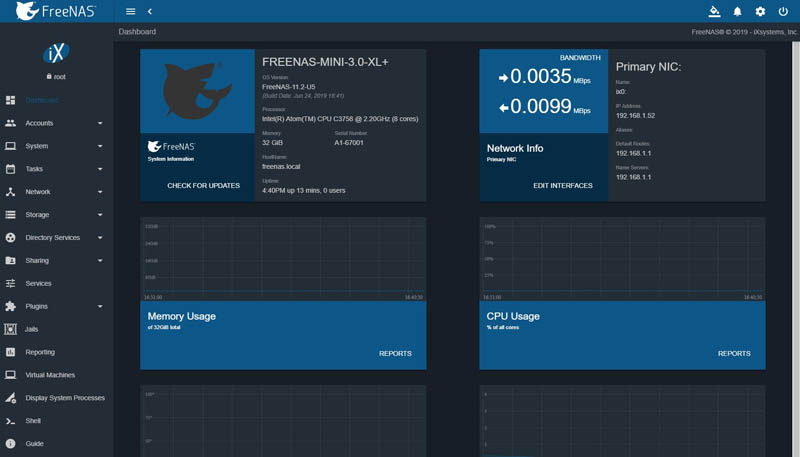Click CHECK FOR UPDATES button
Viewport: 800px width, 457px height.
point(204,186)
